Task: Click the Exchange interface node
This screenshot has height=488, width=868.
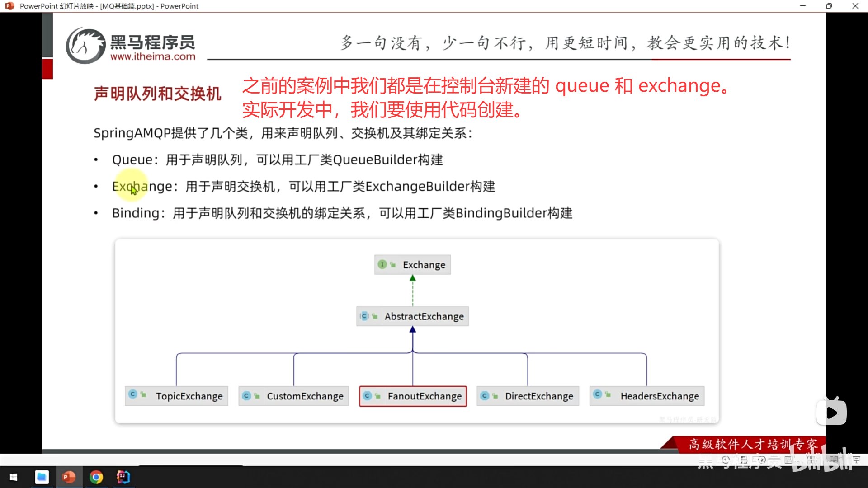Action: point(412,265)
